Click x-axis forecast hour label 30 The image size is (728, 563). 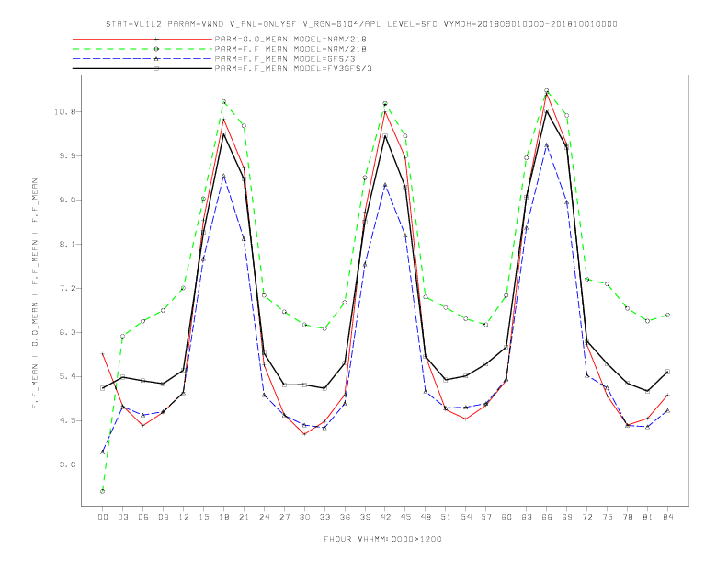point(304,517)
